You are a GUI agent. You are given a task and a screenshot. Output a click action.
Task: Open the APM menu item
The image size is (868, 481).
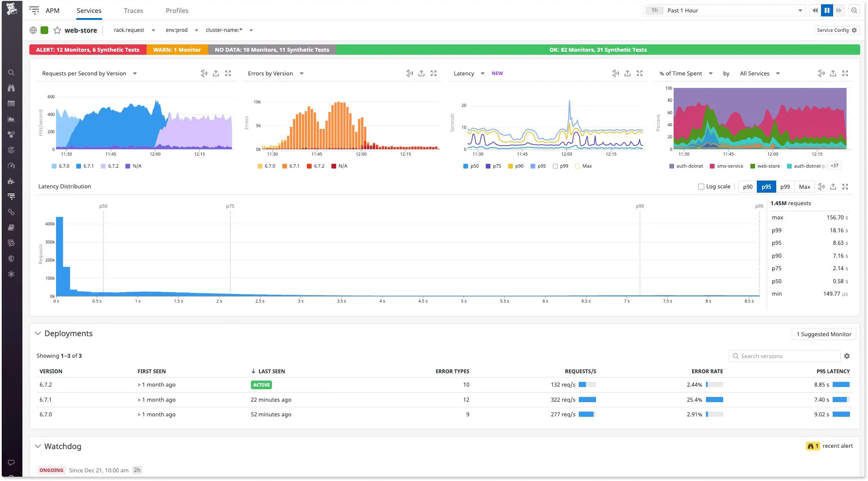(x=52, y=10)
